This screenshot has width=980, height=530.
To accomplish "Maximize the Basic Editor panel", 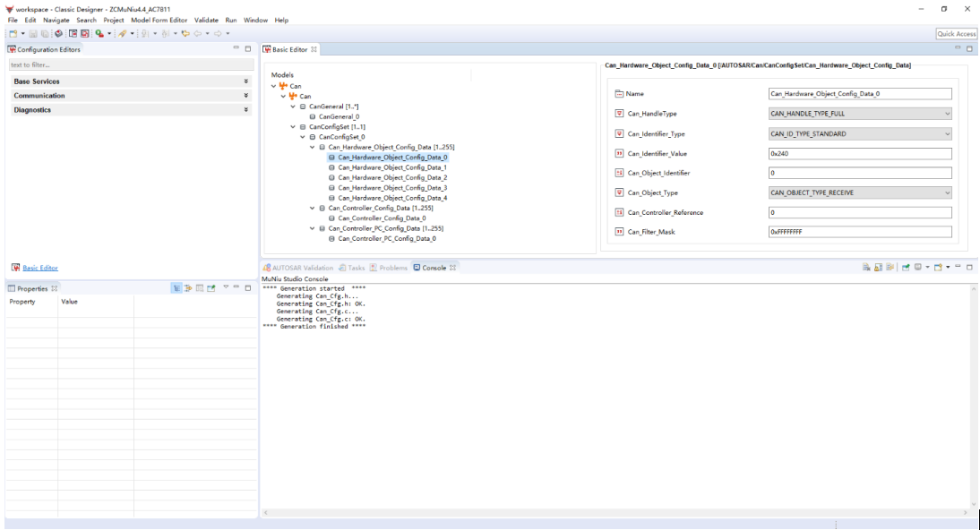I will click(968, 48).
